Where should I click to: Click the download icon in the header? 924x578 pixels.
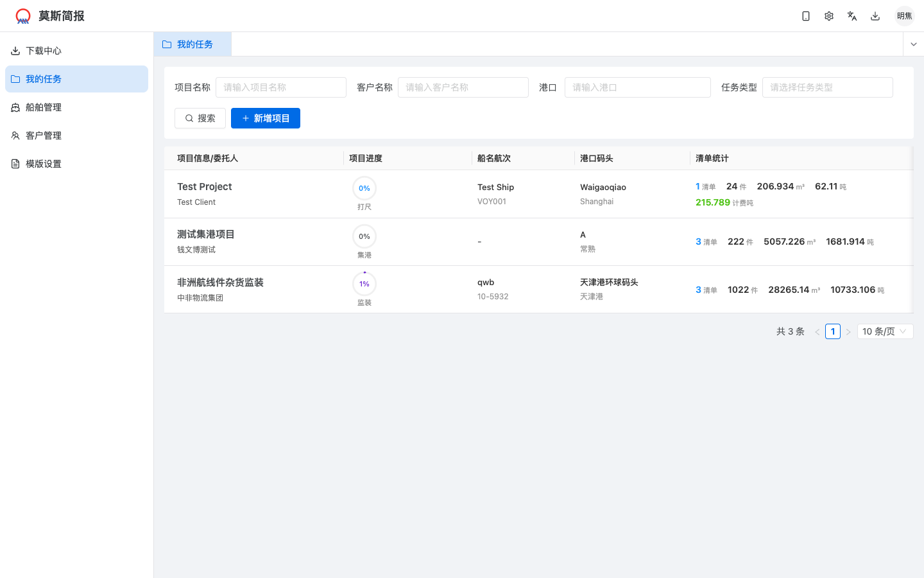(x=875, y=15)
